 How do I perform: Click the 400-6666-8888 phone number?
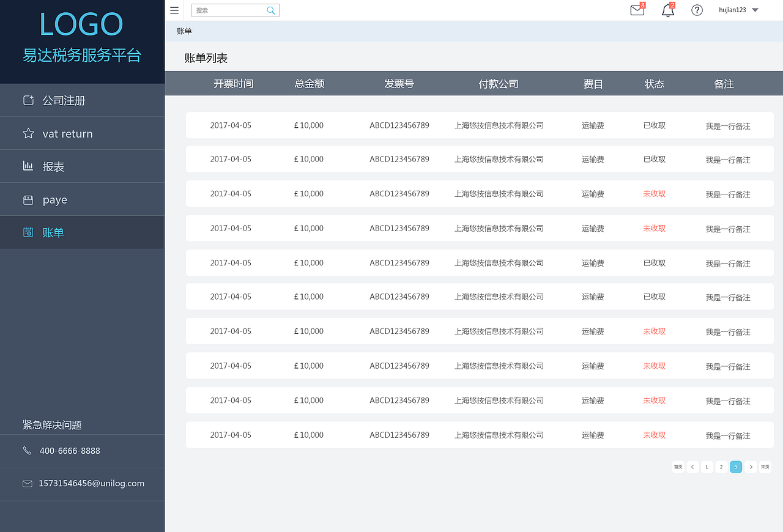tap(70, 451)
